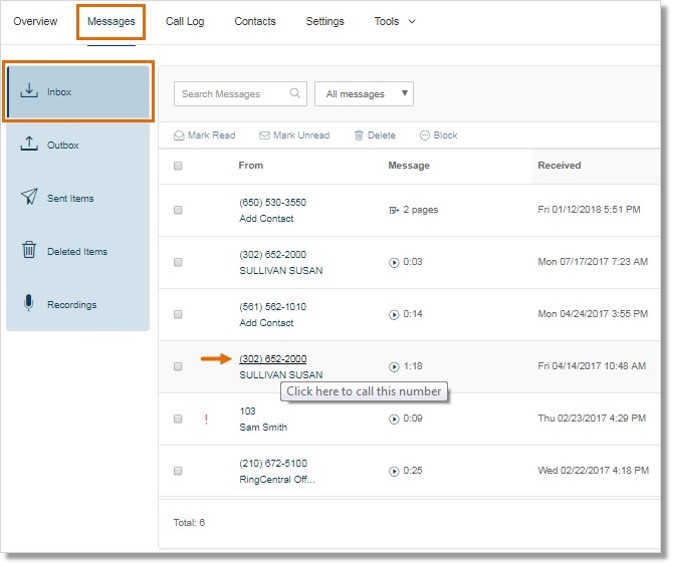
Task: Click the 'Total: 6' count text
Action: (189, 523)
